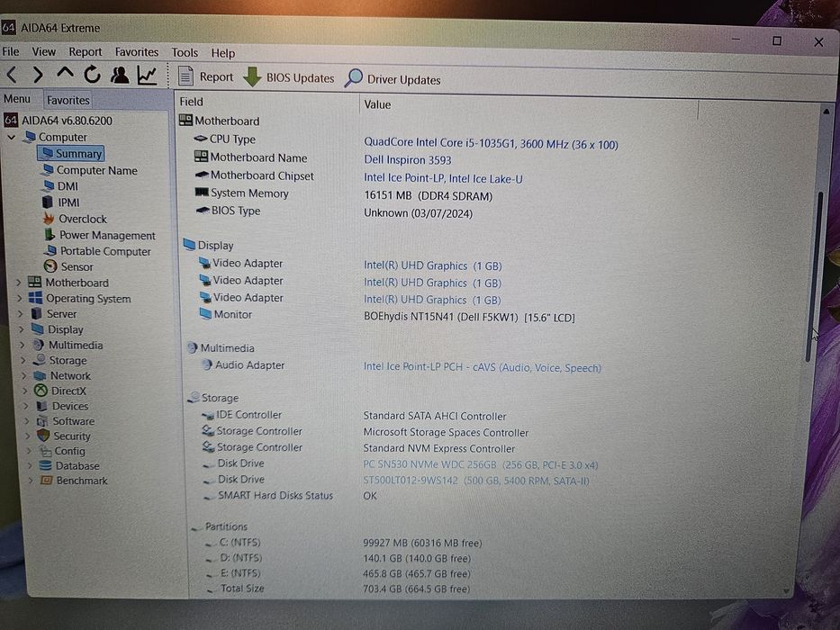
Task: Select the BIOS Type row
Action: (334, 211)
